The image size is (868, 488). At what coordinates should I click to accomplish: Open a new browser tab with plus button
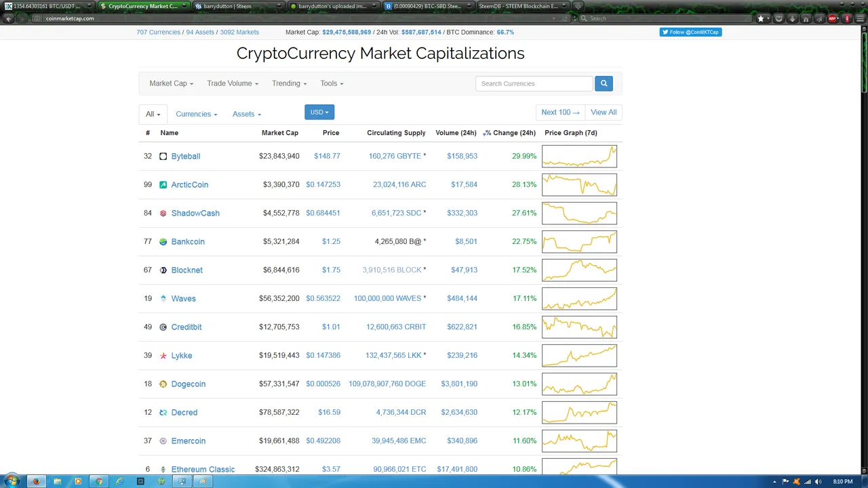(578, 6)
